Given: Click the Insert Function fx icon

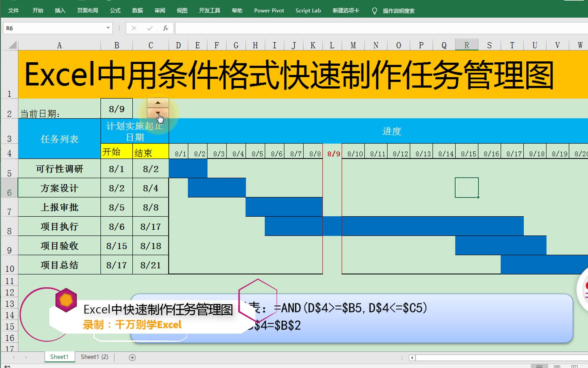Looking at the screenshot, I should tap(165, 28).
